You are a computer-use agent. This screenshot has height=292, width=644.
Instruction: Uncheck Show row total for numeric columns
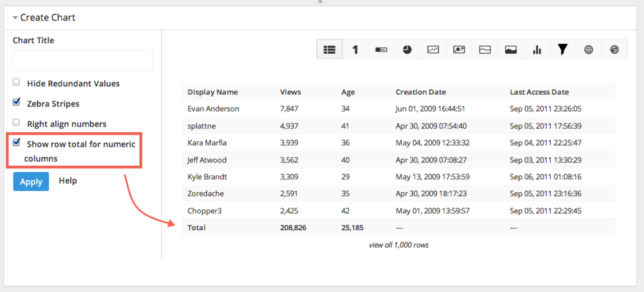pos(17,142)
